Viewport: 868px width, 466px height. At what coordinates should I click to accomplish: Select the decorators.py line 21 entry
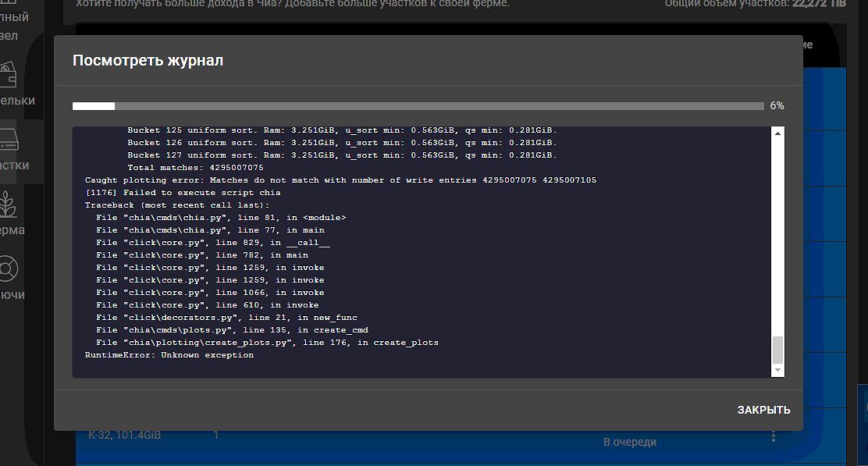point(226,318)
